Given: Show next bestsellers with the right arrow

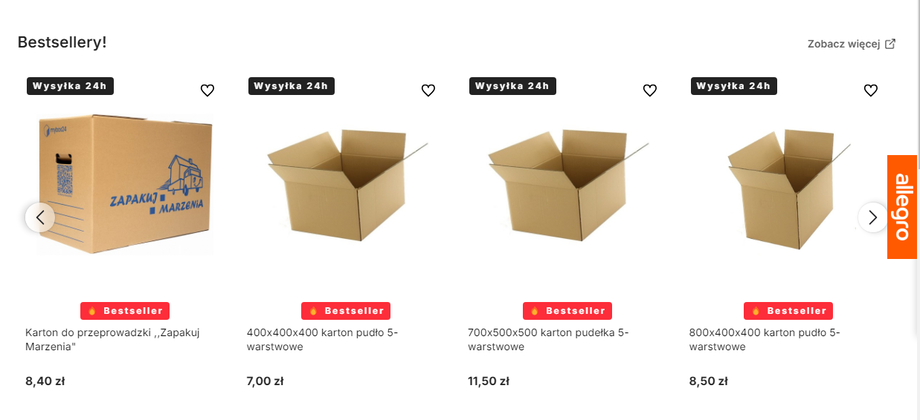Looking at the screenshot, I should pyautogui.click(x=872, y=218).
